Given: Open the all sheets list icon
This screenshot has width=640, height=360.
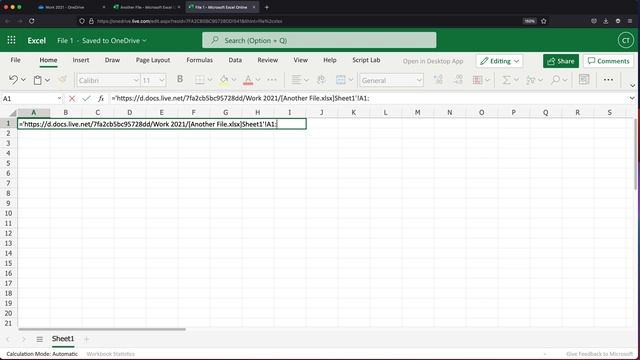Looking at the screenshot, I should tap(40, 339).
